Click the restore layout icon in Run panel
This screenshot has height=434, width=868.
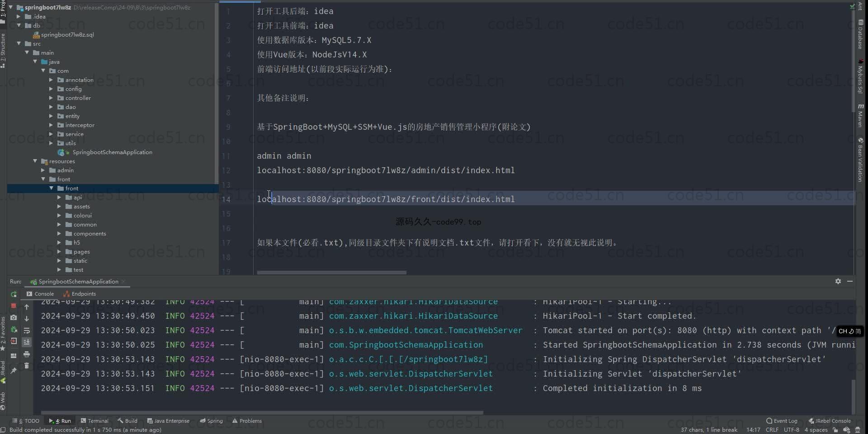14,356
